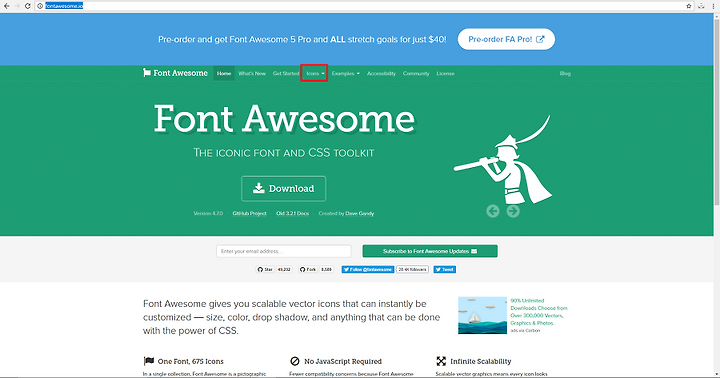Open the Accessibility nav item
This screenshot has width=720, height=378.
(x=381, y=73)
